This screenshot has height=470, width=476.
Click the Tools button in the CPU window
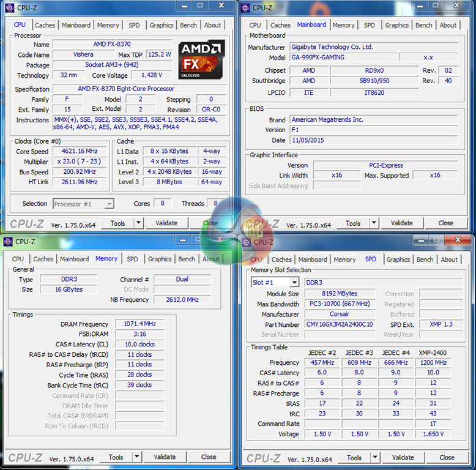point(117,223)
